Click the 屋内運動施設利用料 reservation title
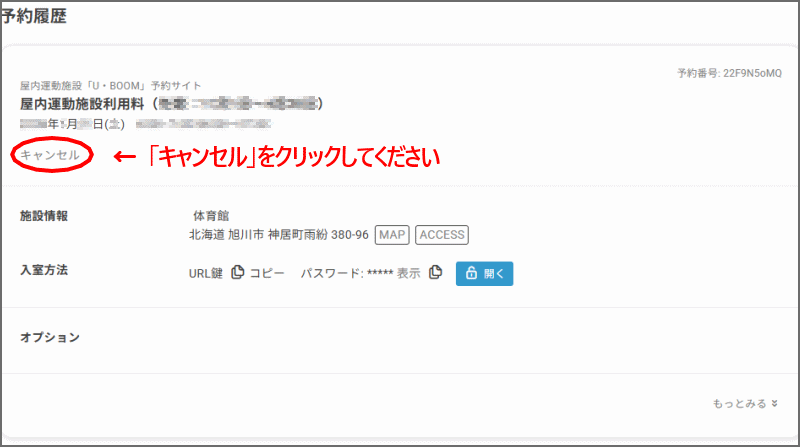800x448 pixels. tap(85, 104)
